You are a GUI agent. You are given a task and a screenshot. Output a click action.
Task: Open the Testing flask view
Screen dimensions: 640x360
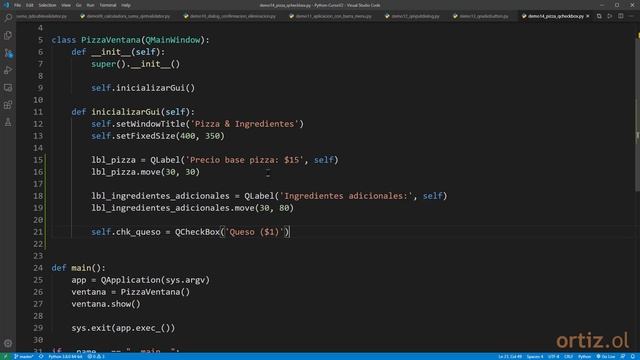tap(8, 122)
